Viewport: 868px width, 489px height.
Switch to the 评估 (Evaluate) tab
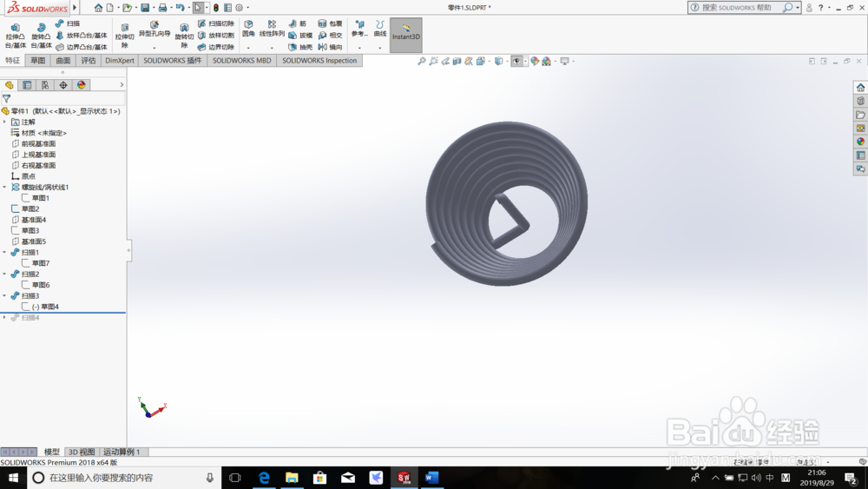pos(89,60)
